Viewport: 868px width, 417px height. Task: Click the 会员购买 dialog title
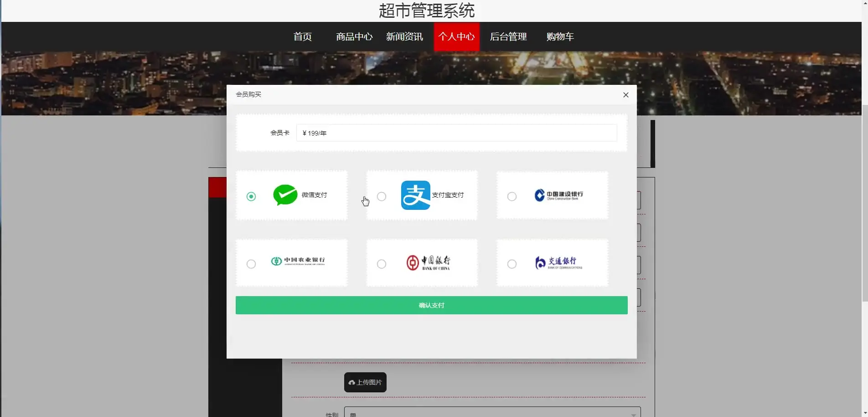[248, 94]
